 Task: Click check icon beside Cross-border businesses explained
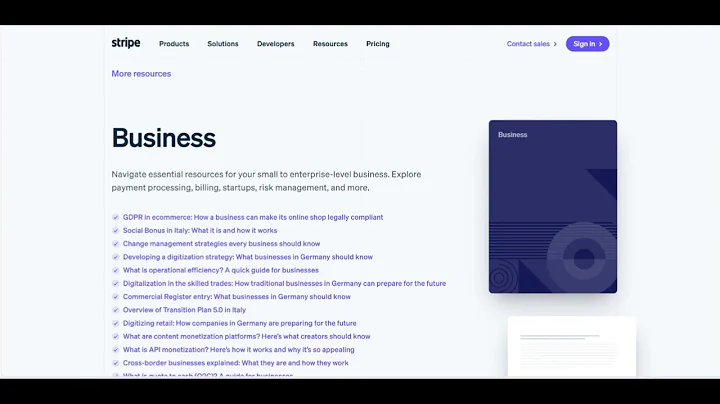(x=116, y=363)
